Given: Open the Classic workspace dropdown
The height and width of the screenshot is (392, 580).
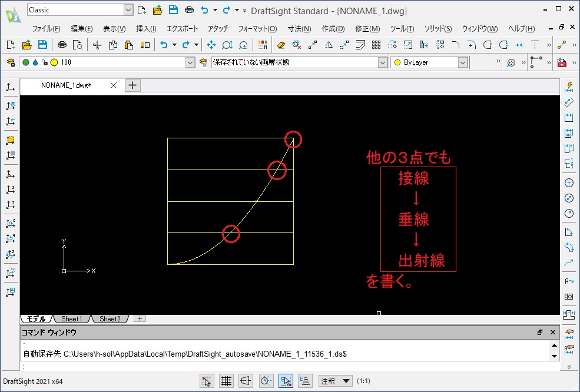Looking at the screenshot, I should pos(128,10).
